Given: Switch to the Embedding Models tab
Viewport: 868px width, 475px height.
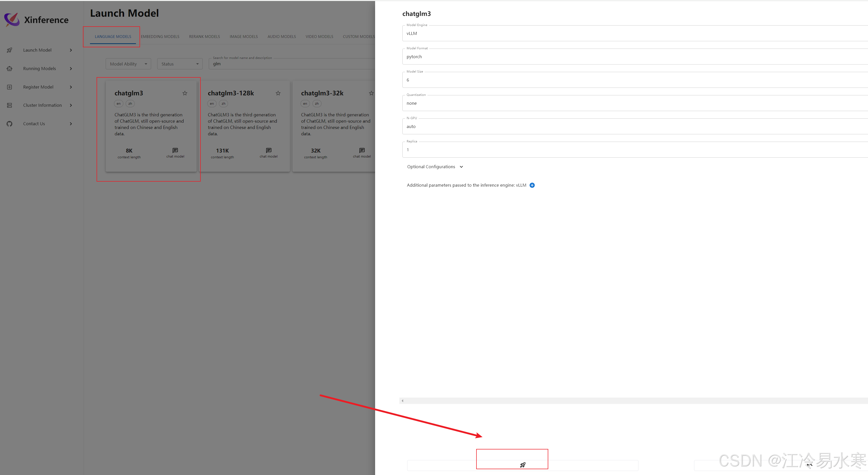Looking at the screenshot, I should [x=160, y=36].
